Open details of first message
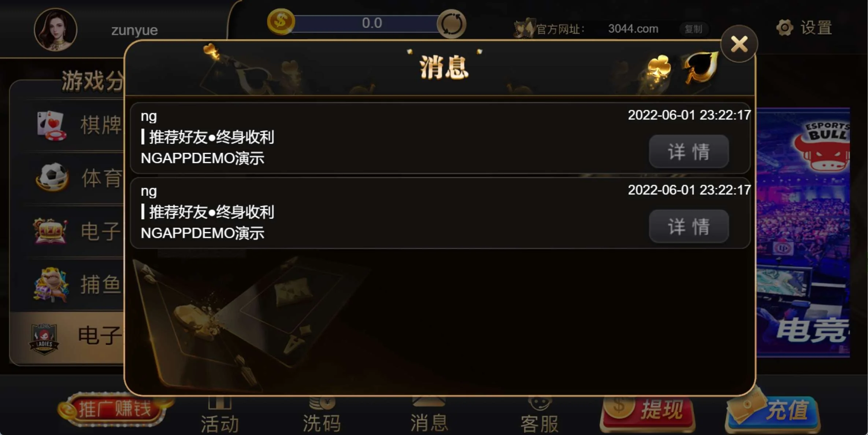Screen dimensions: 868x435 click(x=689, y=151)
